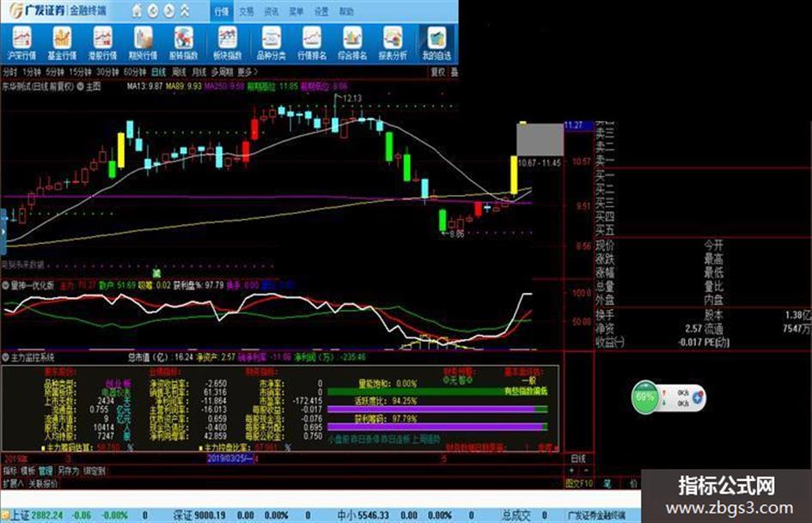Expand 更多 period options
Viewport: 812px width, 523px height.
click(247, 72)
